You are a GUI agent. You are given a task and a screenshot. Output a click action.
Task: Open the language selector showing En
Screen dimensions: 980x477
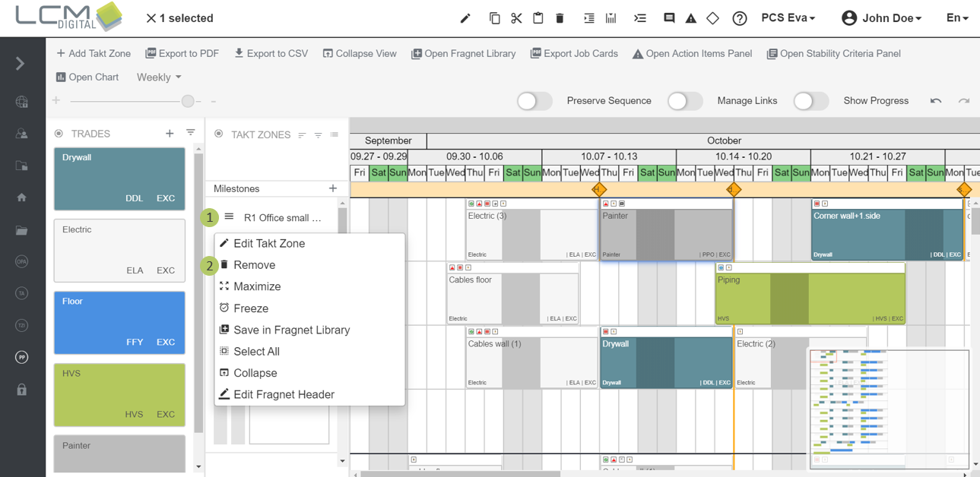click(957, 17)
